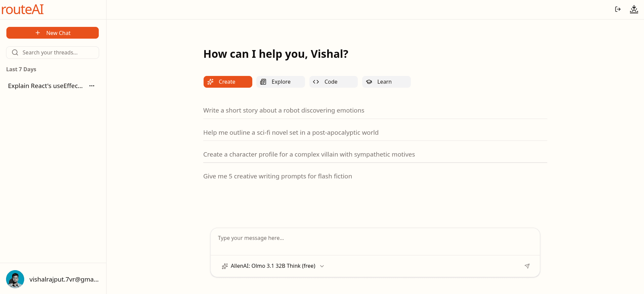The height and width of the screenshot is (294, 644).
Task: Choose the robot discovering emotions prompt
Action: (284, 111)
